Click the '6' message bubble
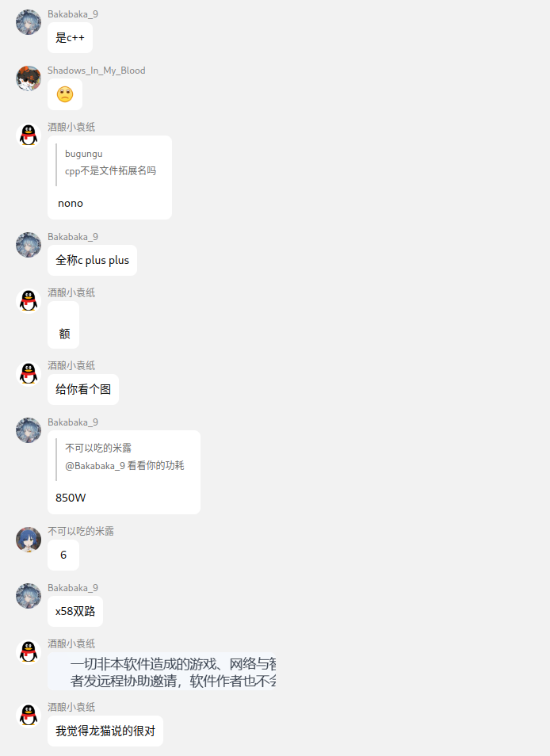The height and width of the screenshot is (756, 550). [x=63, y=556]
